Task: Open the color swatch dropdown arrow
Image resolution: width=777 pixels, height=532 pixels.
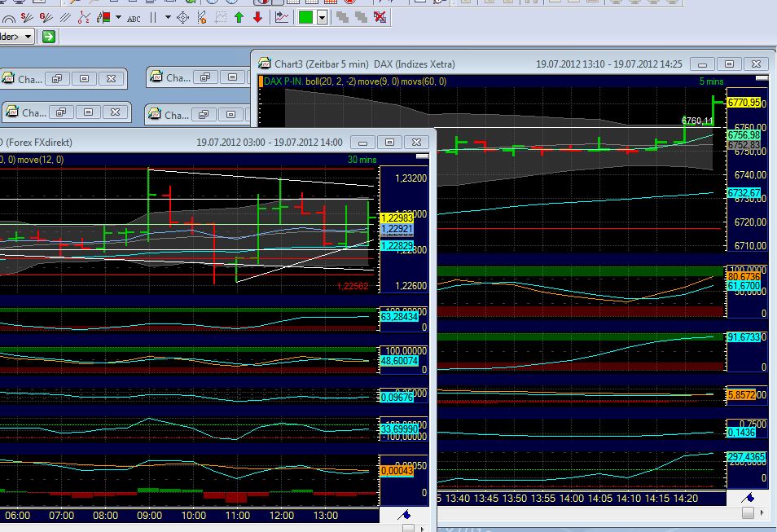Action: (322, 19)
